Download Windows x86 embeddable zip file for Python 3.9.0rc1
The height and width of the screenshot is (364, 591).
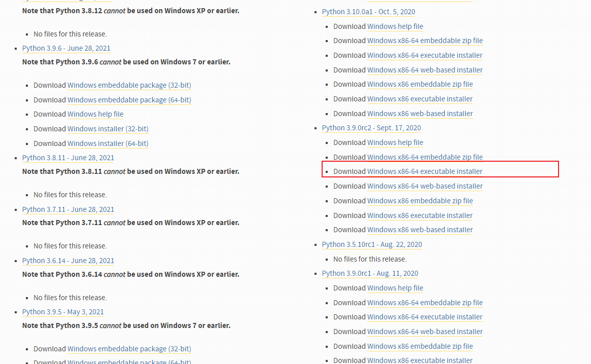[420, 347]
